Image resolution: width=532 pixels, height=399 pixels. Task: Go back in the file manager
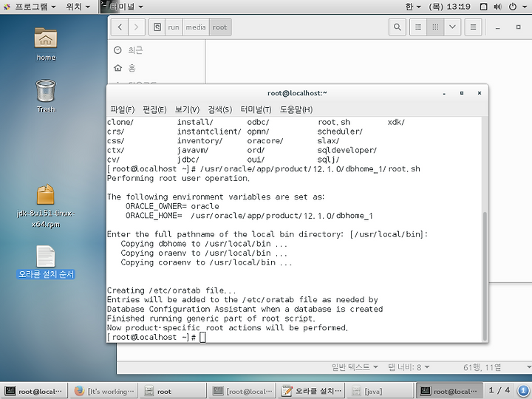(x=120, y=27)
